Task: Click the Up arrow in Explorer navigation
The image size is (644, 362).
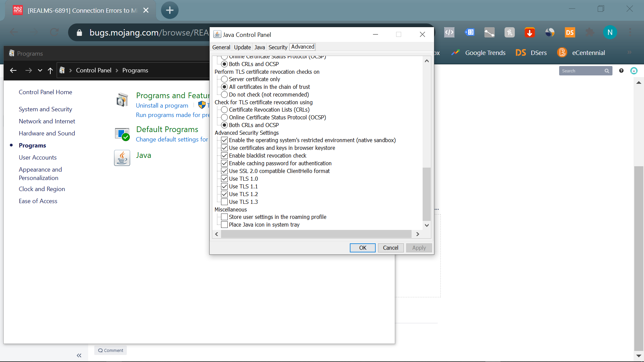Action: [x=50, y=70]
